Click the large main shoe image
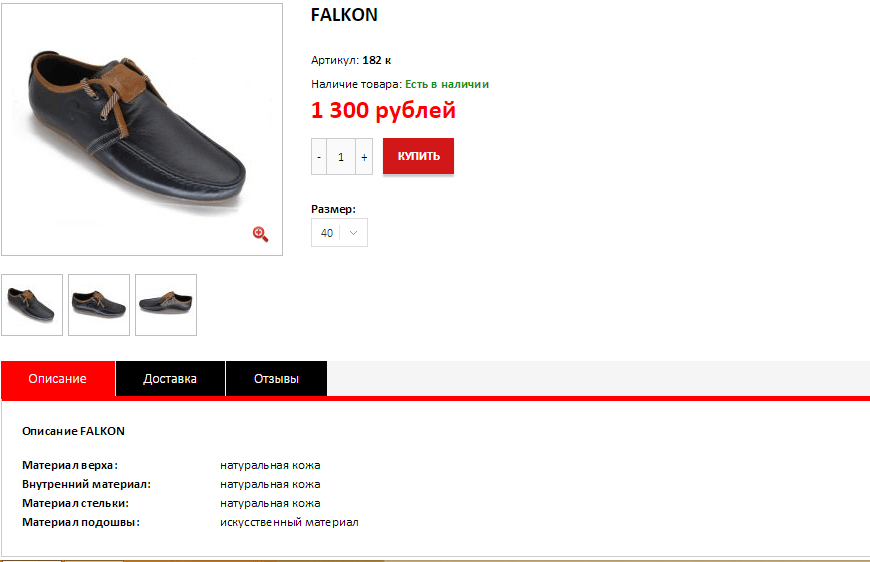This screenshot has width=870, height=562. click(142, 129)
